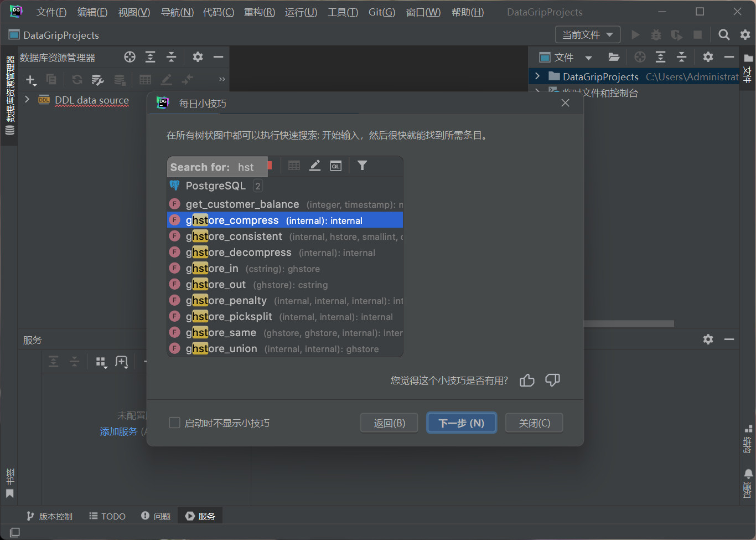756x540 pixels.
Task: Hide the database explorer panel
Action: (x=219, y=57)
